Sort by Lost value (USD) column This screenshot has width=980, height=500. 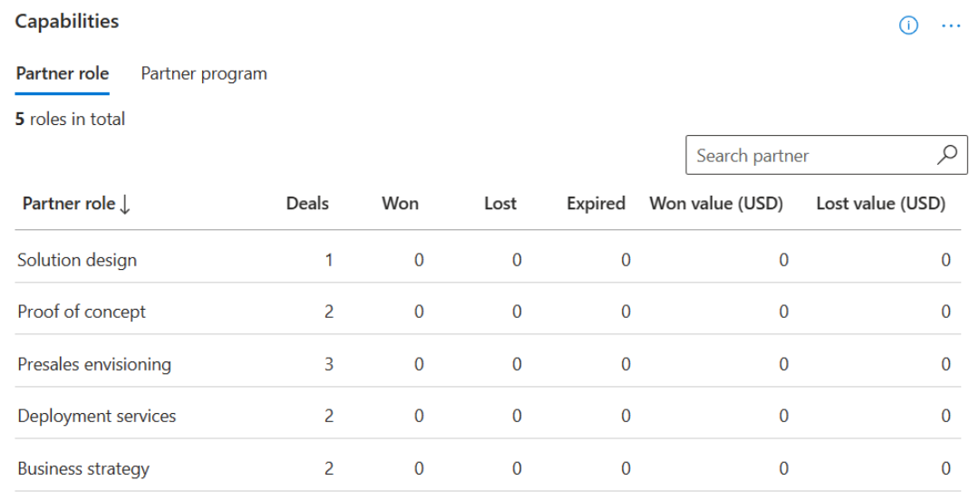pyautogui.click(x=880, y=204)
